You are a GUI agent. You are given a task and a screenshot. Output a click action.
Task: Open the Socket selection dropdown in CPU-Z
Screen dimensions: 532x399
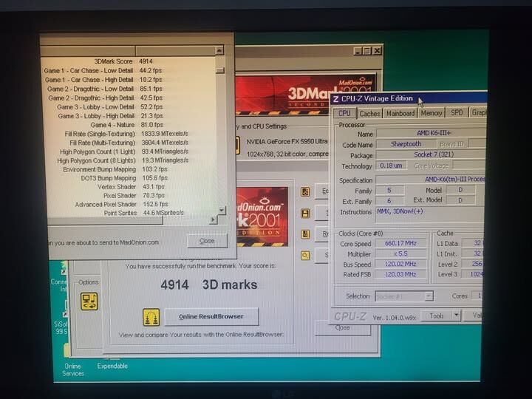[x=403, y=296]
